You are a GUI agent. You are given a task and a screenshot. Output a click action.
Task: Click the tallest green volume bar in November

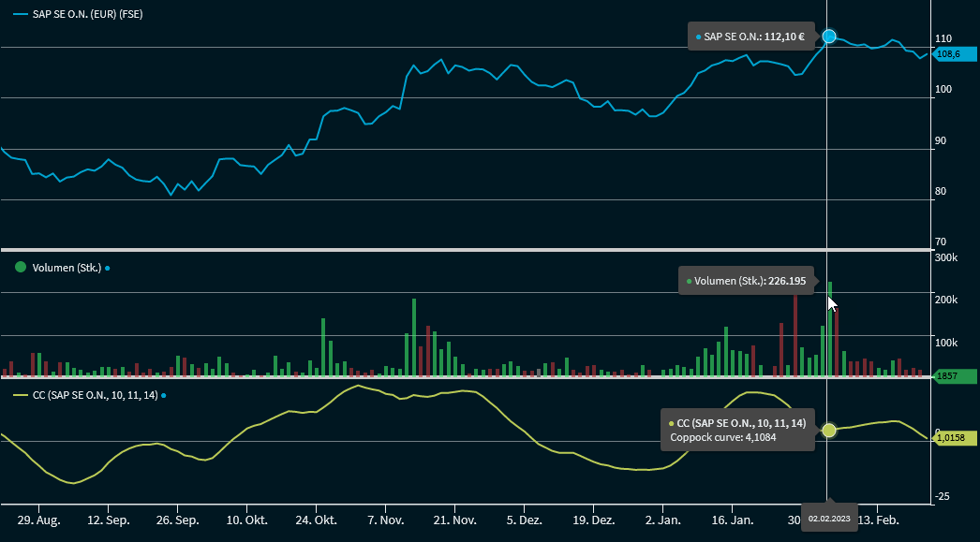(x=414, y=337)
